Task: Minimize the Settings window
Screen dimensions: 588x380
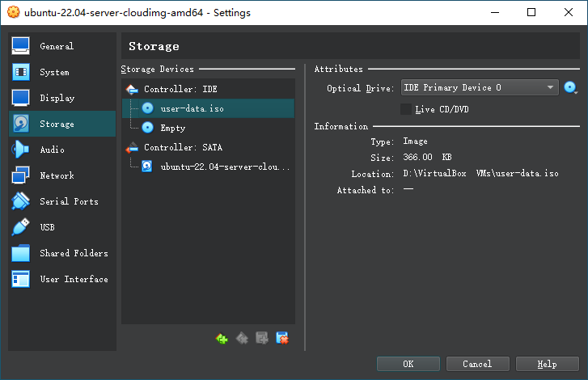Action: tap(495, 12)
